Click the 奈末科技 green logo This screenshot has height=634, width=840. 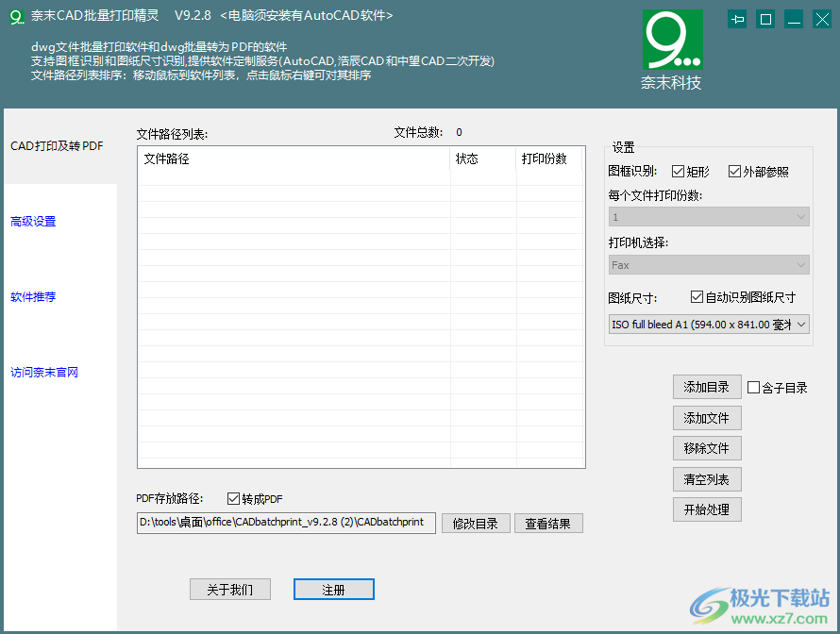coord(672,40)
